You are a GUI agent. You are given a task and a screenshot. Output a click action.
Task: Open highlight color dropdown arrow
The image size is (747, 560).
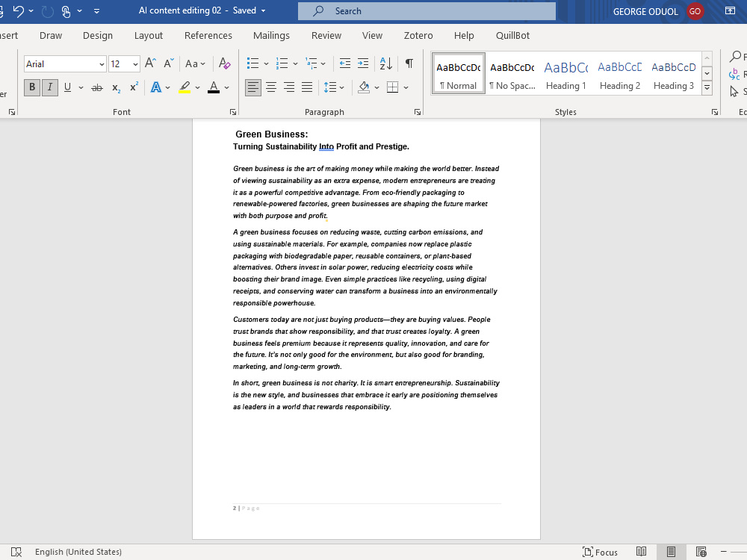coord(198,87)
